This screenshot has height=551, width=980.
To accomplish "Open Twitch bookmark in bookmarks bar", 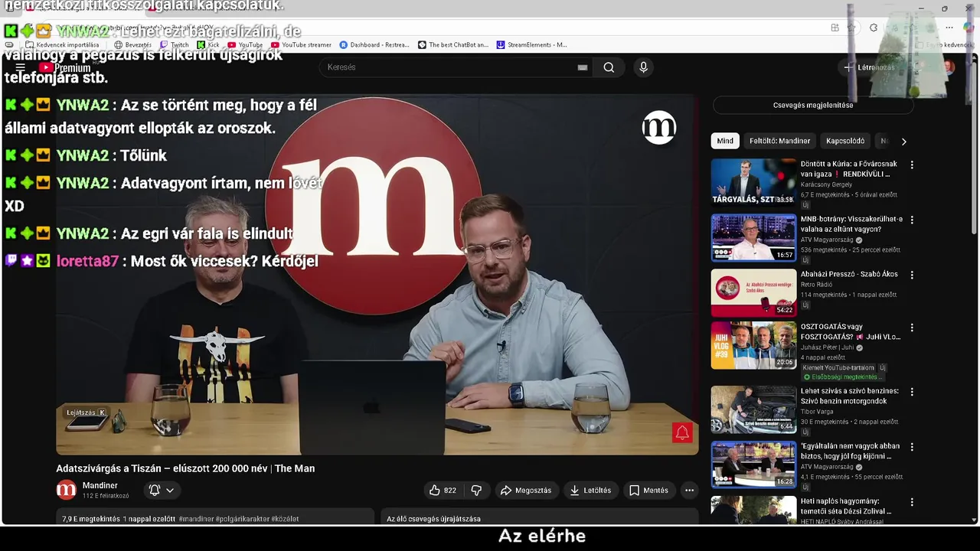I will (175, 45).
